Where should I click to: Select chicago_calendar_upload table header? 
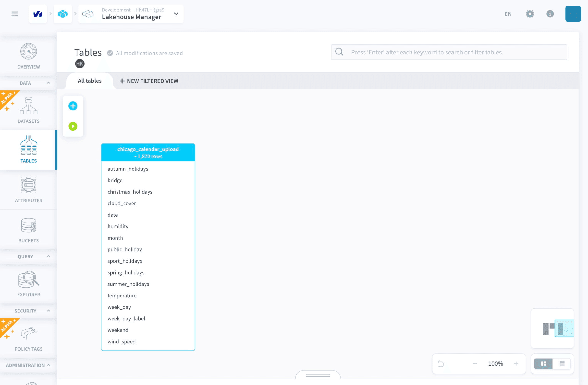coord(148,152)
